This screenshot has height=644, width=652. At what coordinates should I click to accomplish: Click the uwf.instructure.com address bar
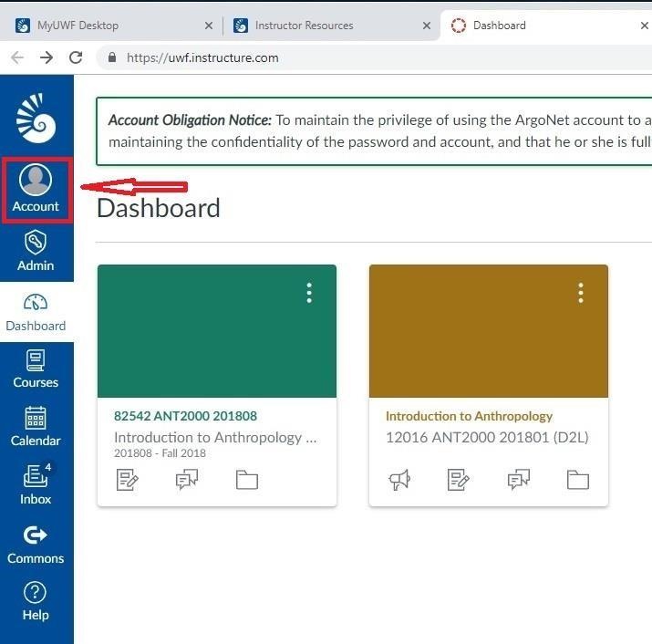pyautogui.click(x=374, y=57)
